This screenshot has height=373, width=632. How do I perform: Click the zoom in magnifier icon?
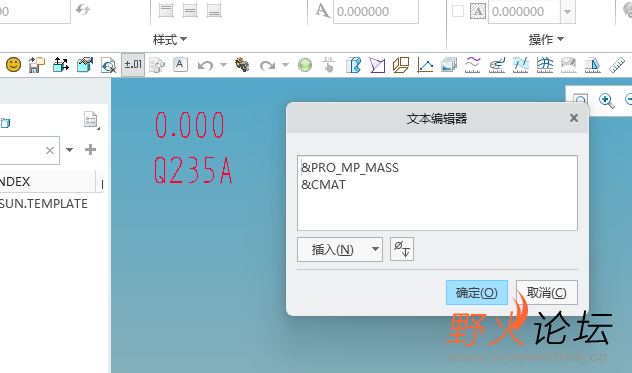(x=607, y=100)
